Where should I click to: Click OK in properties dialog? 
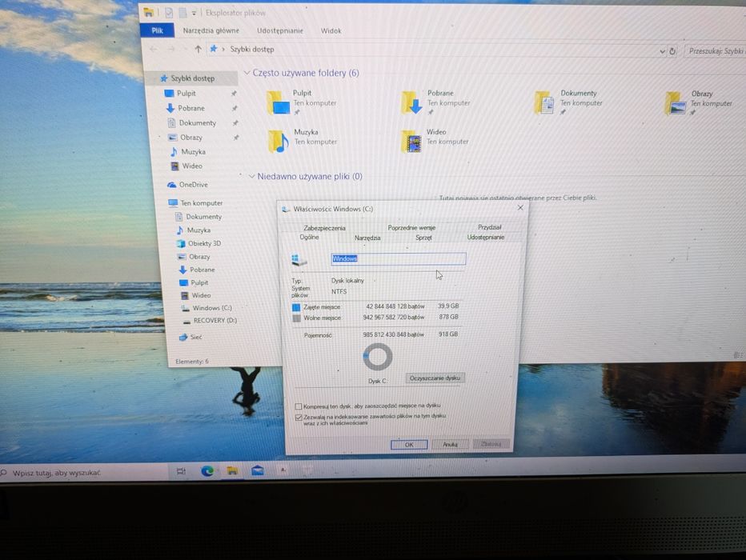coord(409,445)
